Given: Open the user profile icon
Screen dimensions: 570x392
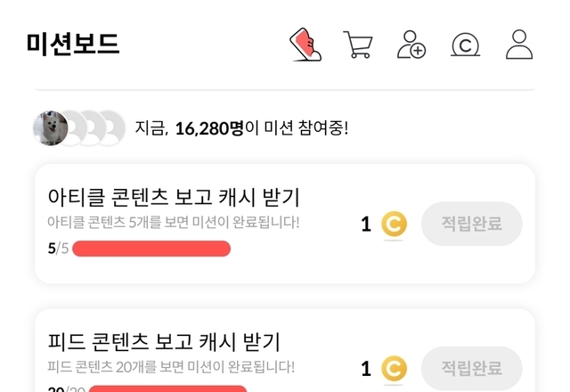Looking at the screenshot, I should pos(518,45).
